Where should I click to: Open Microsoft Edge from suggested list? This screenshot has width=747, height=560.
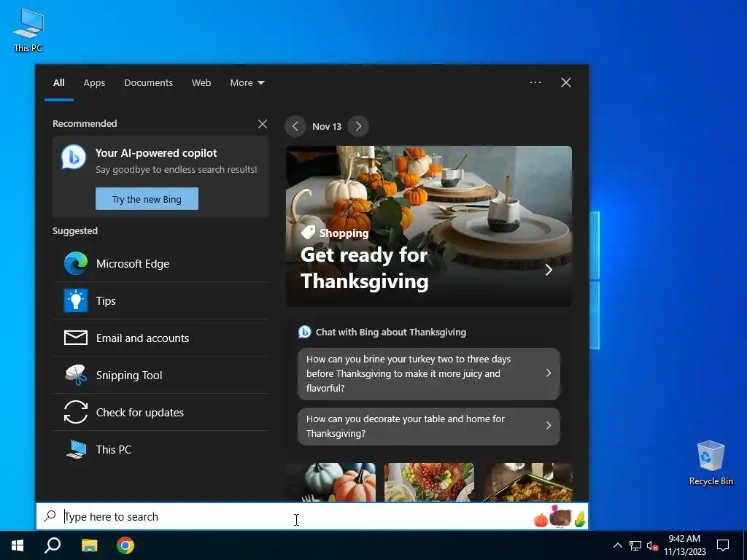160,263
